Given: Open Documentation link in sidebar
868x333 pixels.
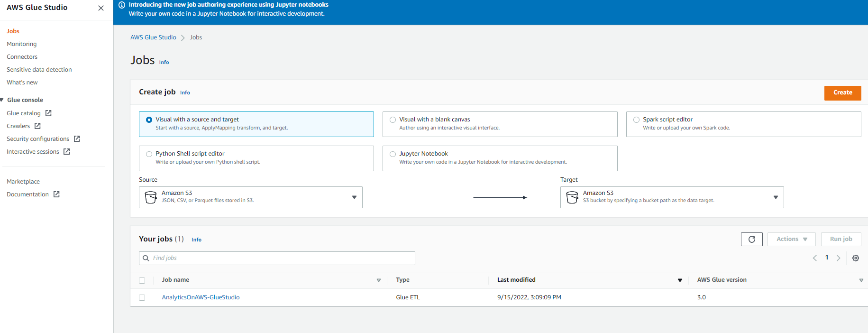Looking at the screenshot, I should [x=27, y=194].
